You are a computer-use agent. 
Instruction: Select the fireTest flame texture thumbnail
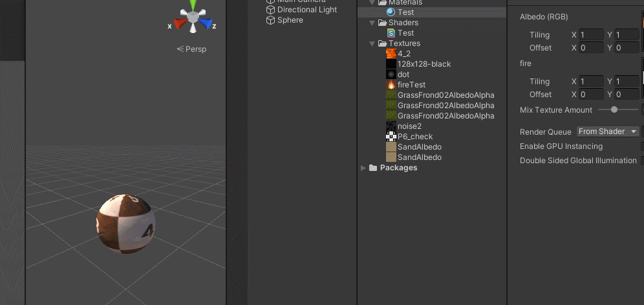[391, 85]
